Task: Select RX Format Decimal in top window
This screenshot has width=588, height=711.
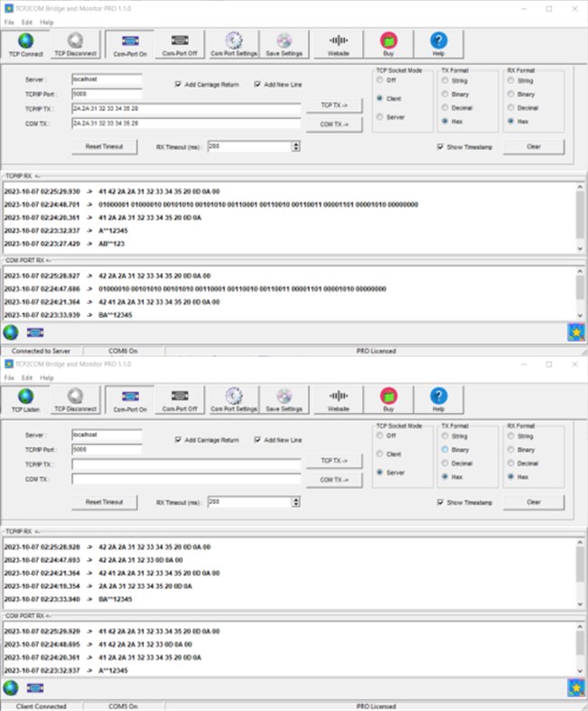Action: click(x=511, y=108)
